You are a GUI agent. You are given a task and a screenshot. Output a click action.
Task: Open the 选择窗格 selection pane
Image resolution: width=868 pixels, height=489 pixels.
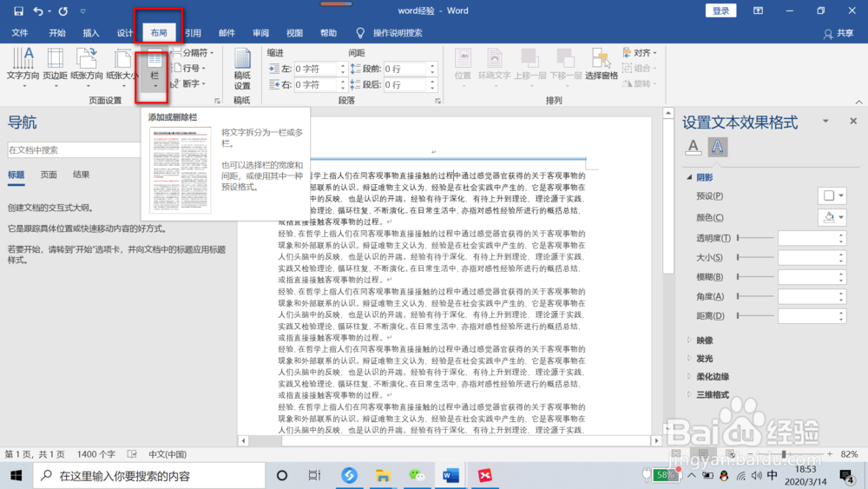click(602, 64)
